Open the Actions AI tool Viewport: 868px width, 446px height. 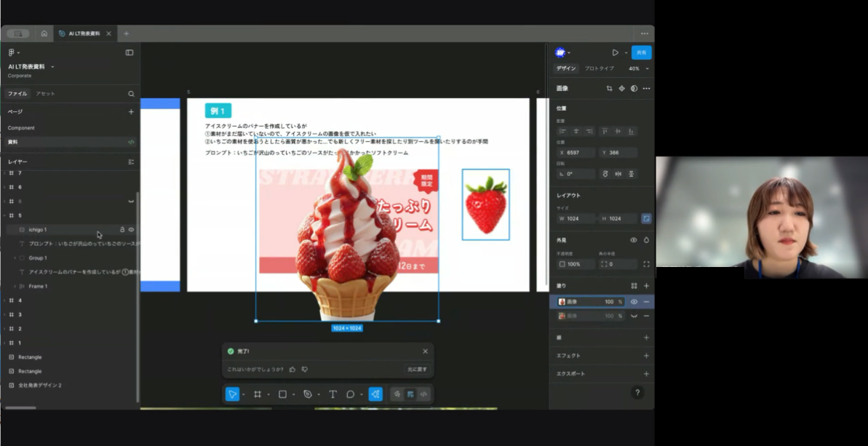coord(375,394)
